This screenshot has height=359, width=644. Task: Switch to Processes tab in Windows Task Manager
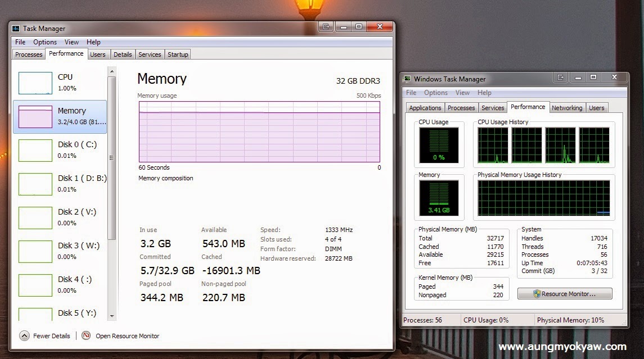(x=461, y=108)
